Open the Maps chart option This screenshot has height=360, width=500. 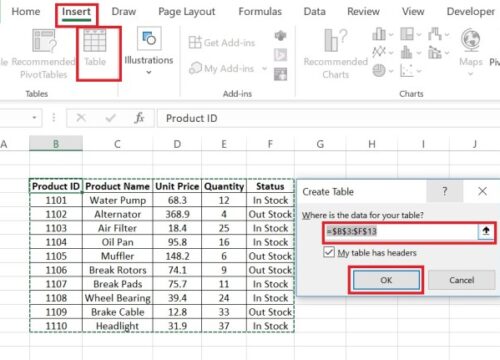pos(471,51)
